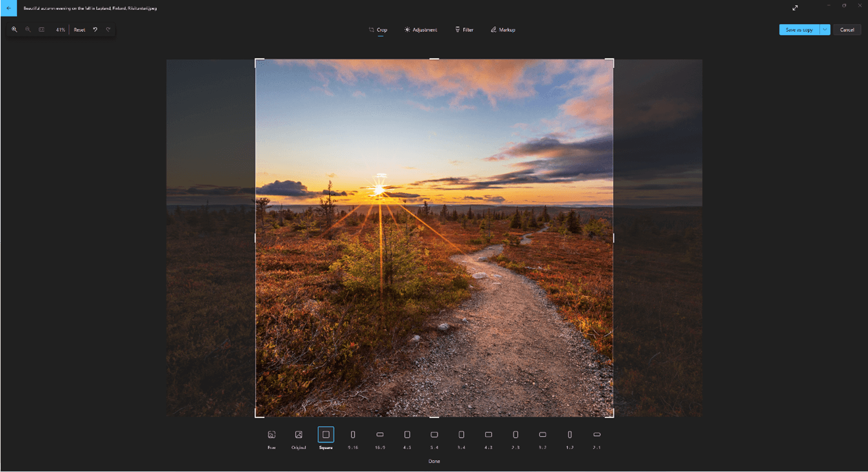Undo the last edit

pos(95,29)
